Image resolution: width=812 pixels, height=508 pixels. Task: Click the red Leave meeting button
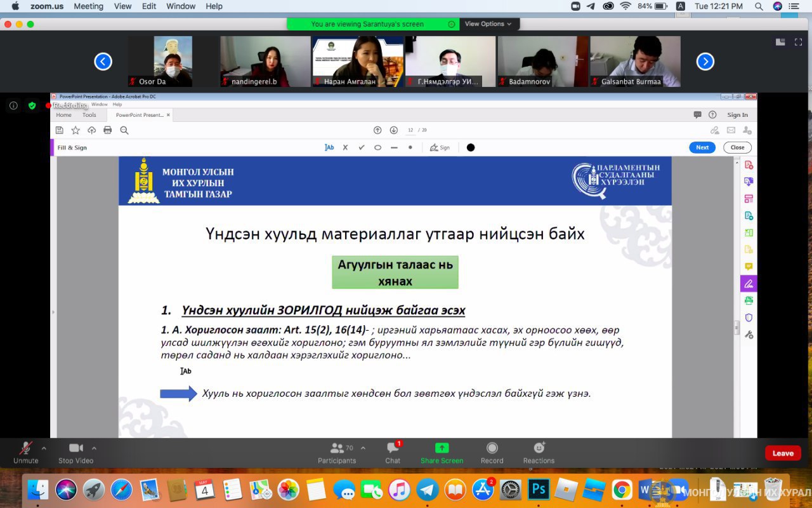pyautogui.click(x=783, y=453)
